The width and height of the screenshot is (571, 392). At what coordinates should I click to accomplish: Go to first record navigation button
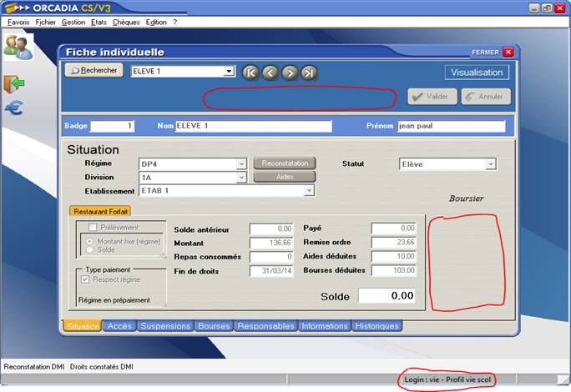pyautogui.click(x=250, y=73)
